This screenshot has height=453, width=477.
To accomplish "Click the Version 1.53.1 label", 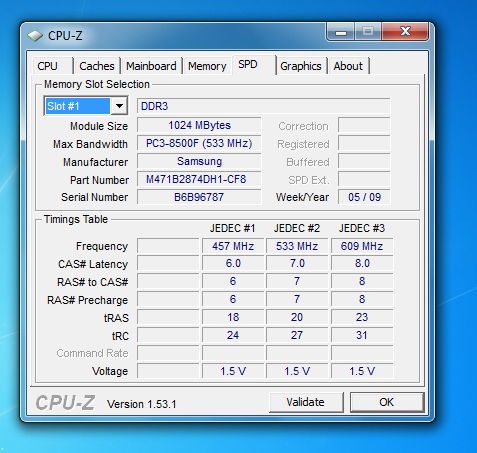I will (x=141, y=404).
